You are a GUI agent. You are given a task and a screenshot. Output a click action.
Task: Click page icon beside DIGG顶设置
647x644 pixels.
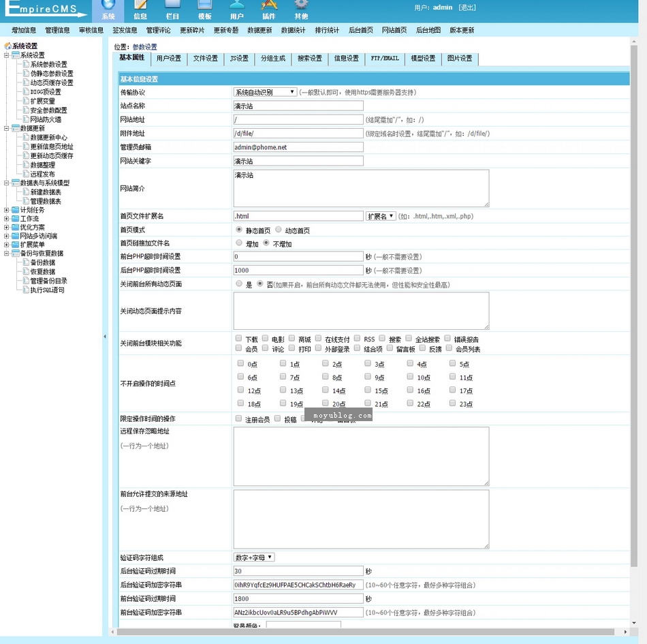[x=26, y=91]
